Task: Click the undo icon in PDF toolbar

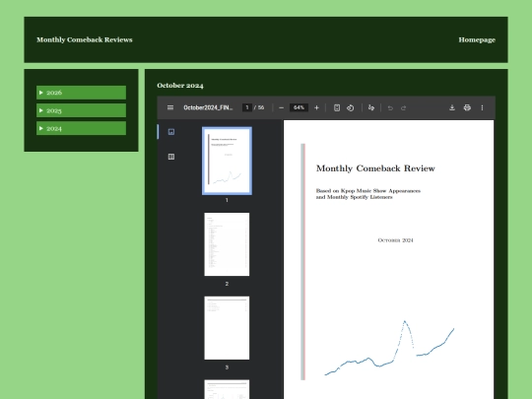Action: coord(390,107)
